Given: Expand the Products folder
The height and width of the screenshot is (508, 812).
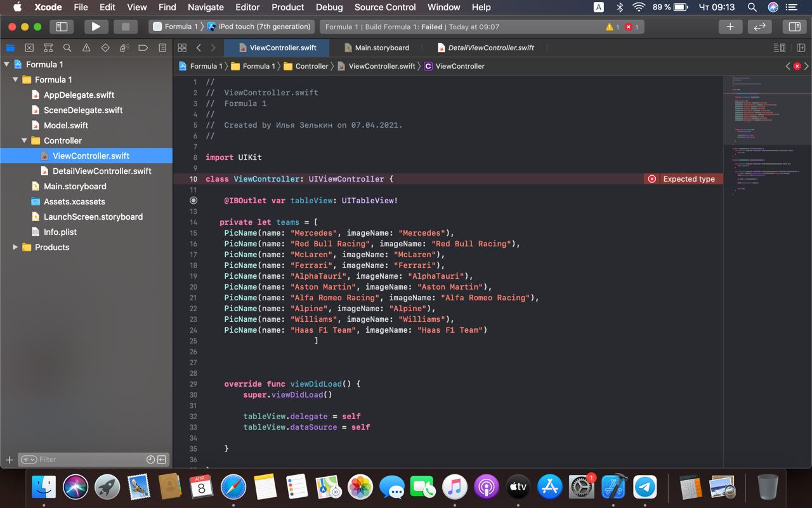Looking at the screenshot, I should [x=15, y=247].
